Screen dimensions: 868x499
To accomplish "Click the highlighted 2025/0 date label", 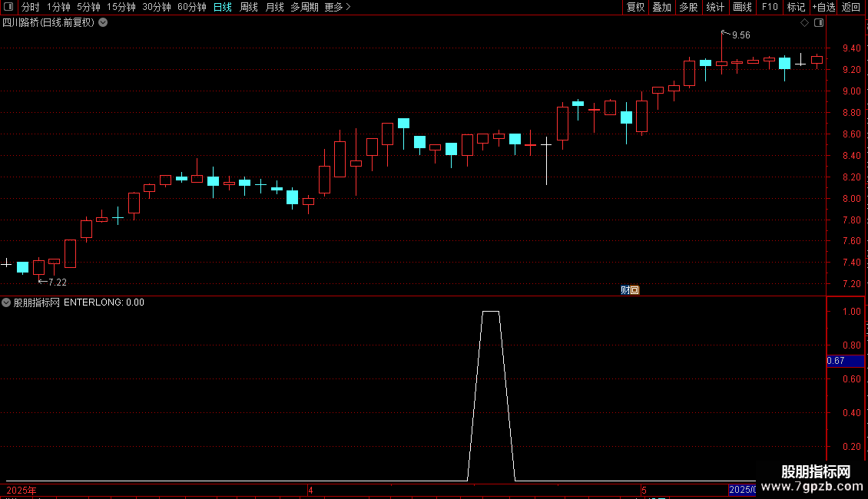I will point(742,490).
